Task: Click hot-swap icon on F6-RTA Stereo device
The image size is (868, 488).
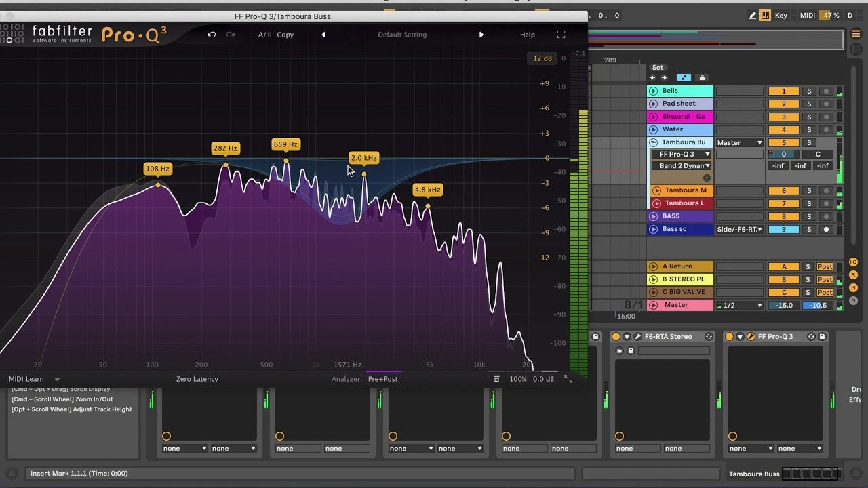Action: (709, 337)
